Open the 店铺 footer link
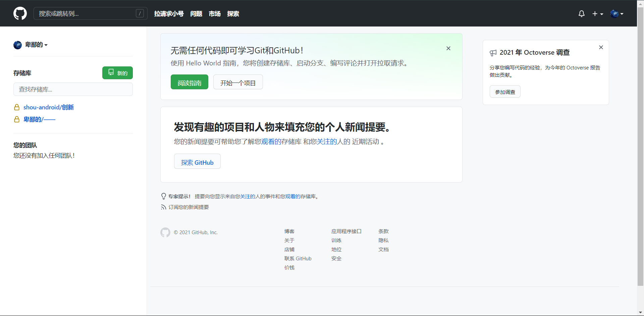The height and width of the screenshot is (316, 644). pyautogui.click(x=289, y=250)
